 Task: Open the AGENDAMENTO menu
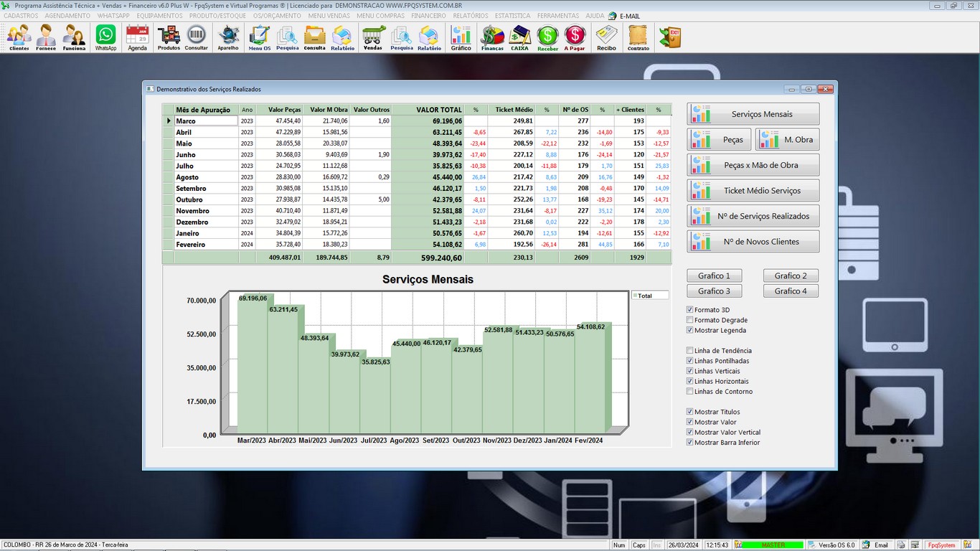click(x=67, y=16)
